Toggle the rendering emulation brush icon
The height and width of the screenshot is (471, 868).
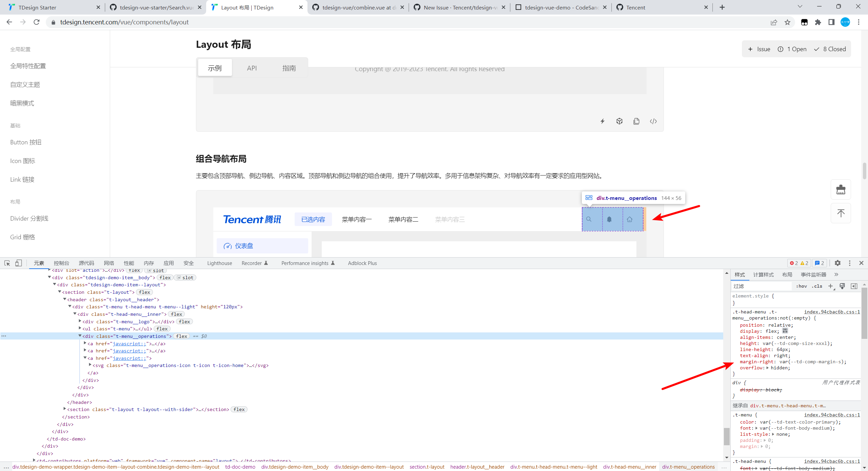[842, 286]
